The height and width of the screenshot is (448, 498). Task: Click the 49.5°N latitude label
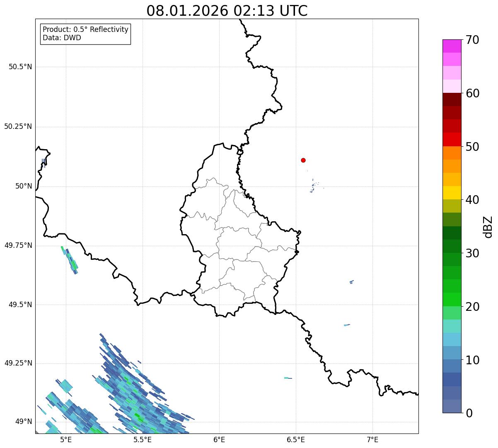tap(20, 305)
